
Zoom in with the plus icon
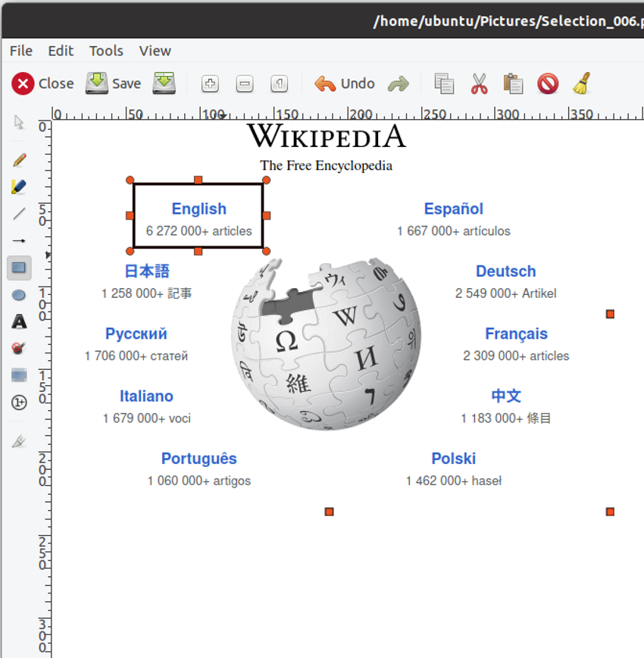coord(210,83)
